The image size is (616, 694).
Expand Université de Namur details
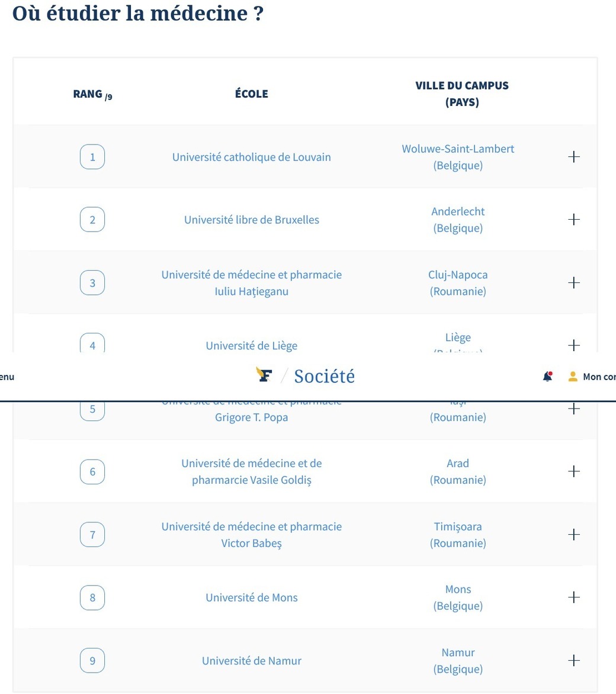pyautogui.click(x=573, y=661)
